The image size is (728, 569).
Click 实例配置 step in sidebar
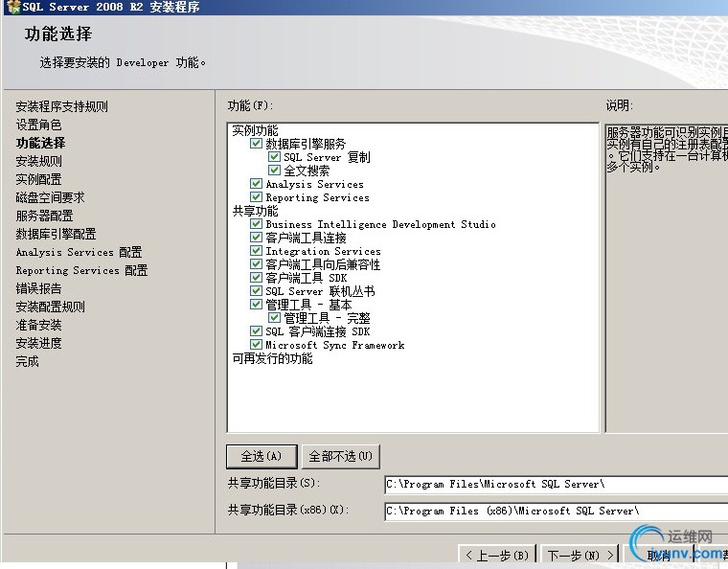pyautogui.click(x=38, y=179)
